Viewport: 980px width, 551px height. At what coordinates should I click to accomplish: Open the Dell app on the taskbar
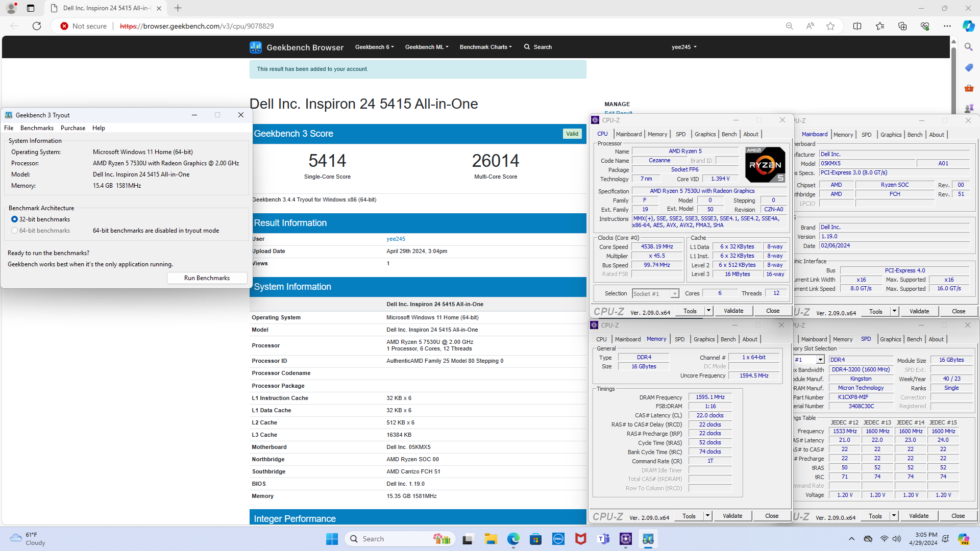(558, 539)
